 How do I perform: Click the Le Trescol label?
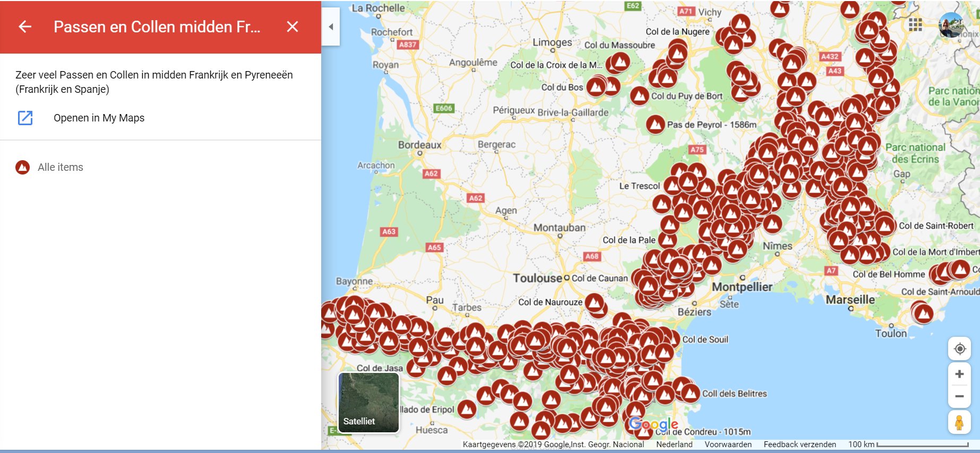click(x=639, y=186)
